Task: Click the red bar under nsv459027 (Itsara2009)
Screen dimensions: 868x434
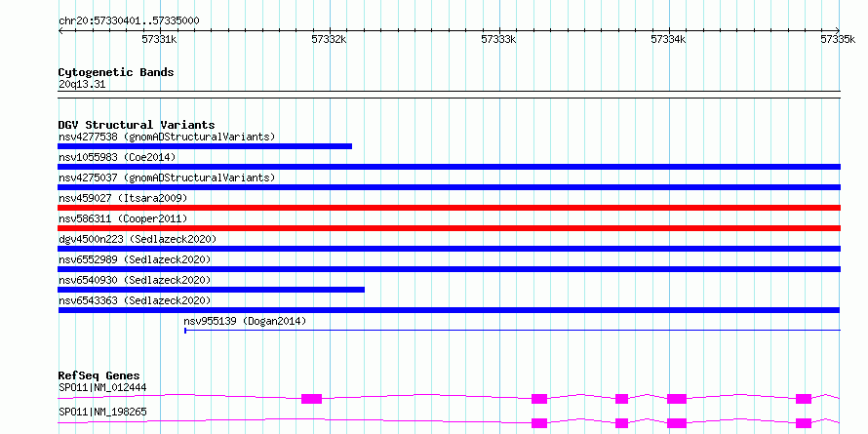Action: [x=449, y=208]
